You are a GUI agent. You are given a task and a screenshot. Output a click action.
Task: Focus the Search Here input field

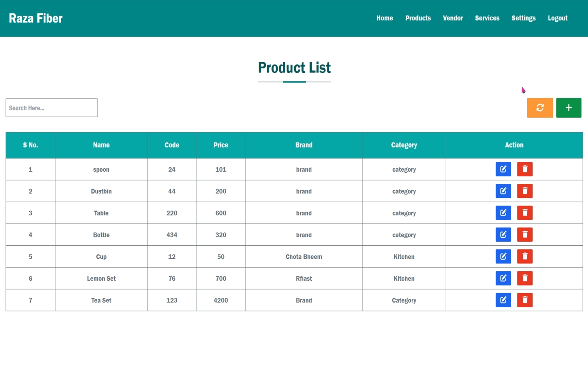pos(51,108)
